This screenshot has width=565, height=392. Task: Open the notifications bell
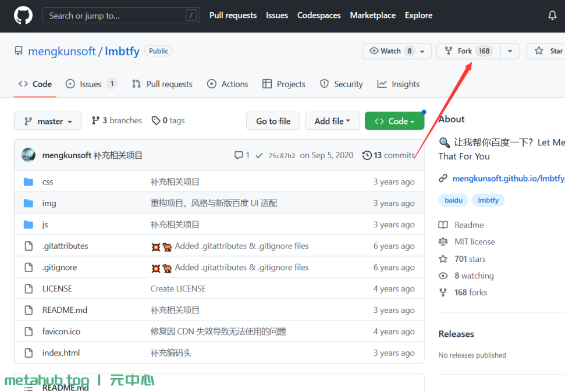coord(552,16)
